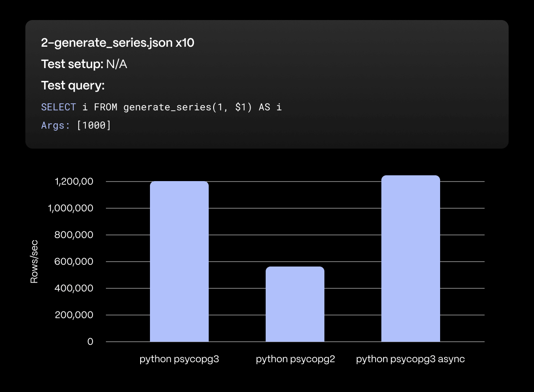Click the SELECT keyword in the query
This screenshot has width=534, height=392.
pos(58,107)
